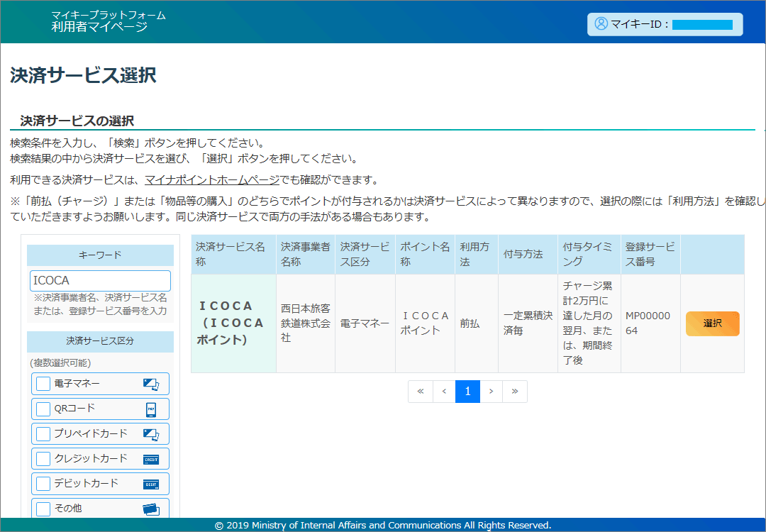Screen dimensions: 766x532
Task: Click the その他 cards icon
Action: coord(151,509)
